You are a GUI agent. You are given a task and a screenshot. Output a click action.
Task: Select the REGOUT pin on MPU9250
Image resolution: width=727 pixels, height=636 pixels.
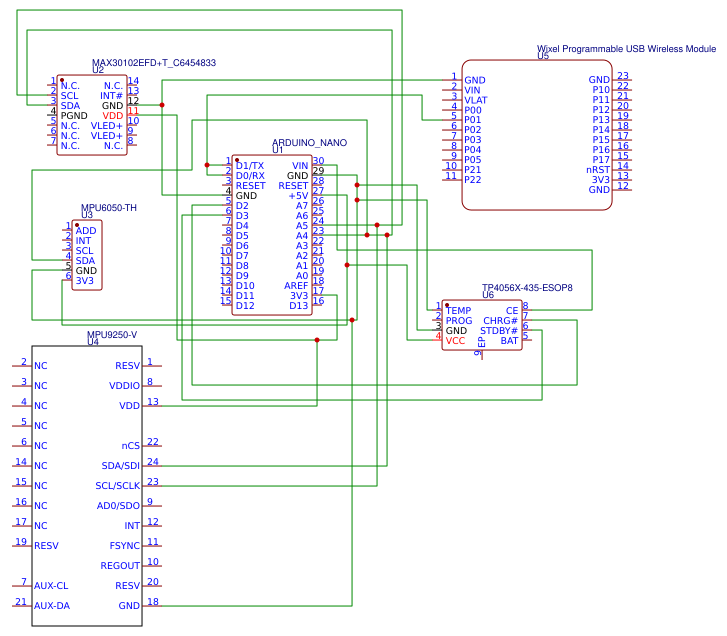coord(120,566)
